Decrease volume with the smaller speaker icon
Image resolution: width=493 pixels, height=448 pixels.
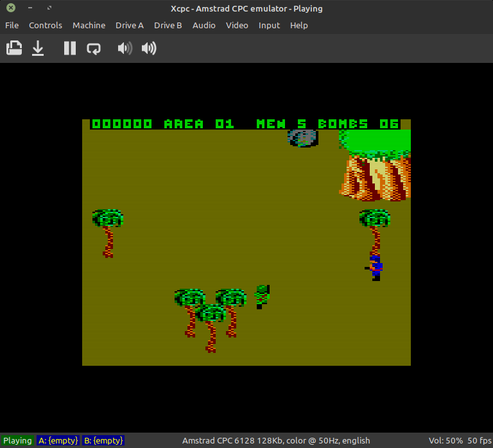pos(125,48)
